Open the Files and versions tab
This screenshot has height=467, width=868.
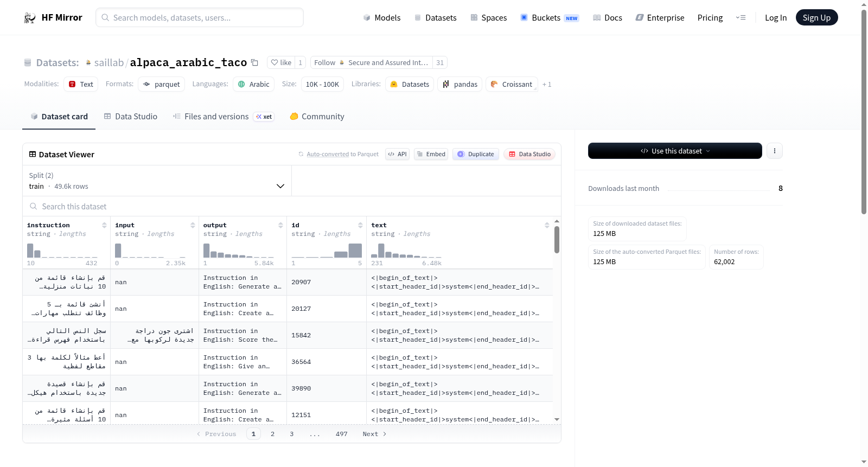(223, 117)
